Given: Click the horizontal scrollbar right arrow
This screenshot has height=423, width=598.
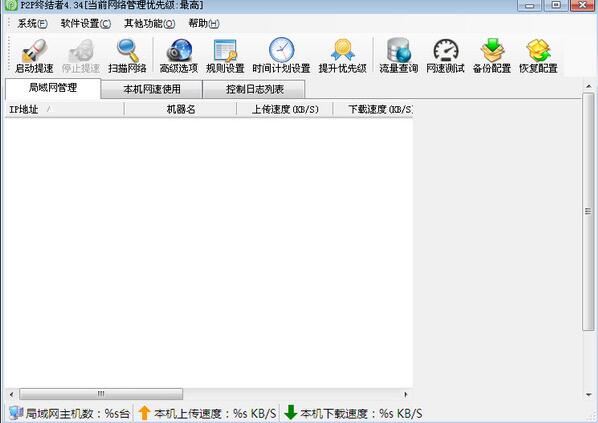Looking at the screenshot, I should point(406,394).
